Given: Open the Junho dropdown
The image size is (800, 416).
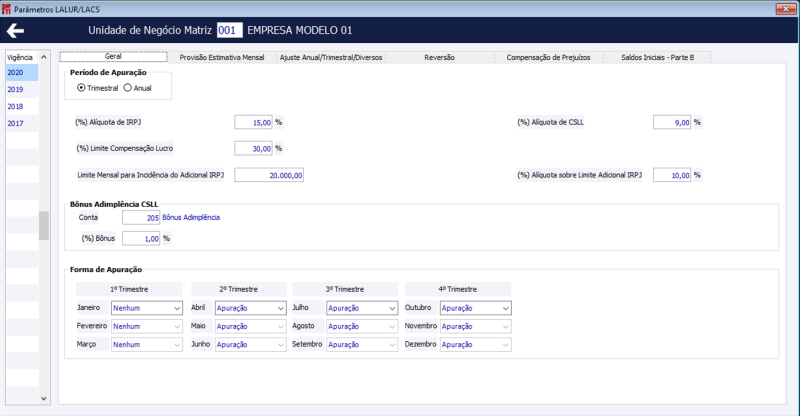Looking at the screenshot, I should click(x=251, y=345).
